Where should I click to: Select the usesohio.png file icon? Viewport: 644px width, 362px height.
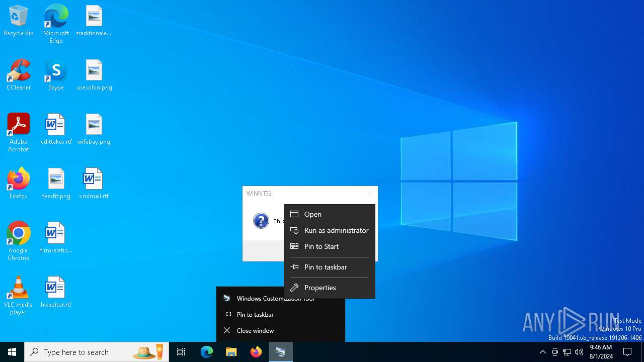click(94, 75)
